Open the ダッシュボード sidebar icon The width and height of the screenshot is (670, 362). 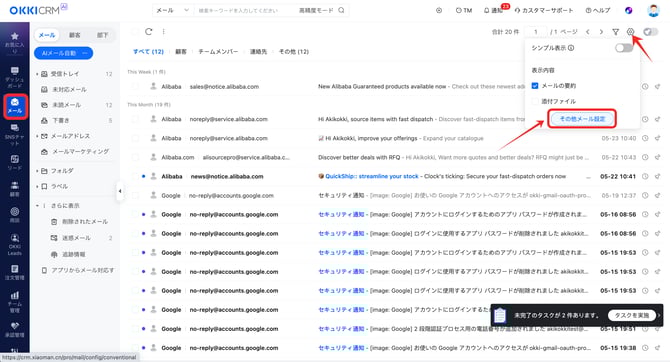pos(15,71)
